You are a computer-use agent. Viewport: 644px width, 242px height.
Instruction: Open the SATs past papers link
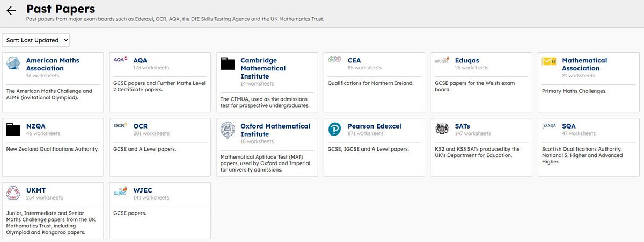pyautogui.click(x=462, y=126)
